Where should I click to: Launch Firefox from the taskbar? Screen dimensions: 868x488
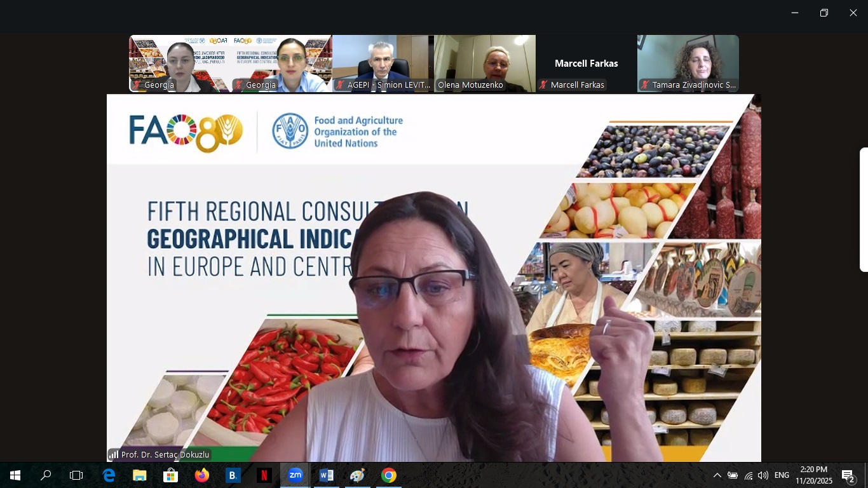(x=202, y=475)
